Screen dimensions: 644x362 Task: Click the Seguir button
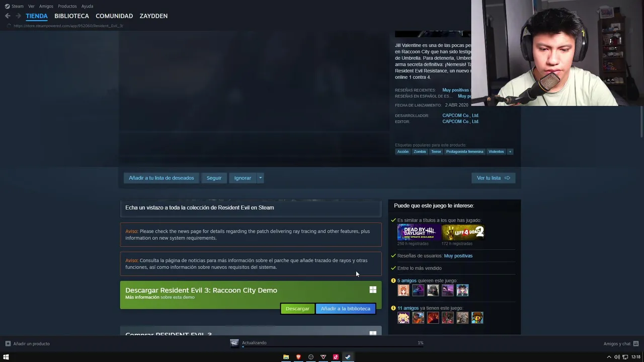point(214,178)
